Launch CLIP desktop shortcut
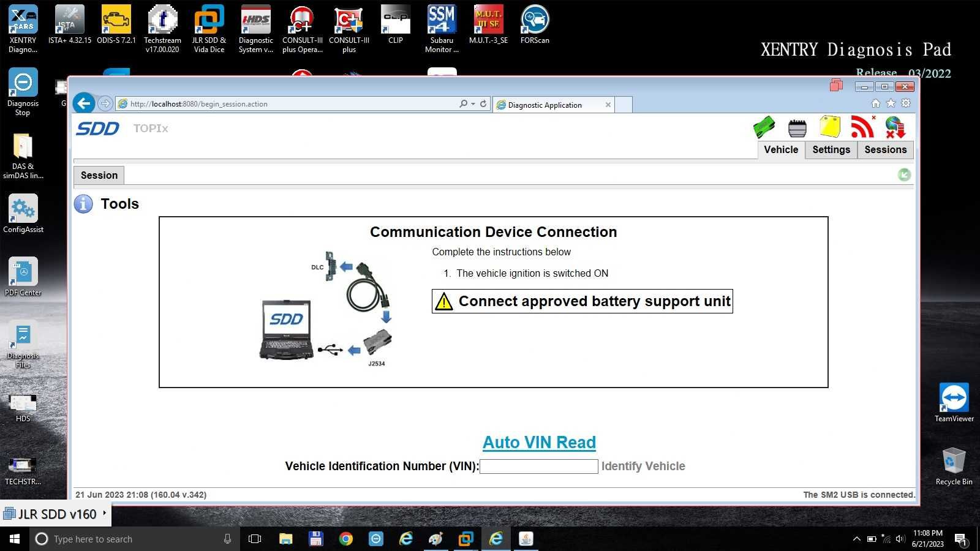Image resolution: width=980 pixels, height=551 pixels. 396,24
